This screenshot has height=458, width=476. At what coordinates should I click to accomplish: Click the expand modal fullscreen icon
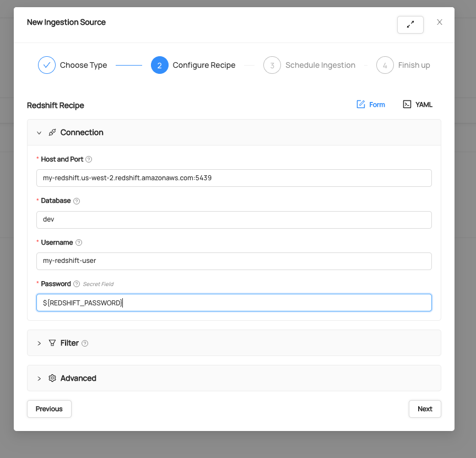point(410,25)
